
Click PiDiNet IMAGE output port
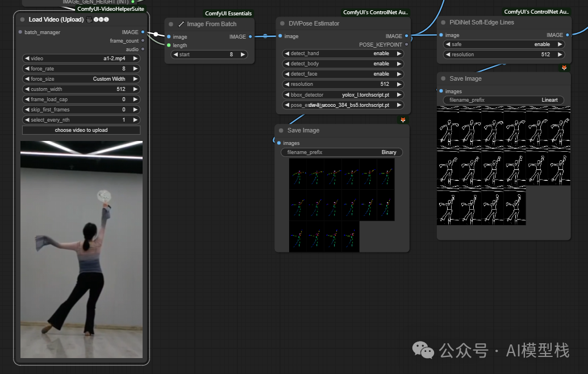[568, 35]
